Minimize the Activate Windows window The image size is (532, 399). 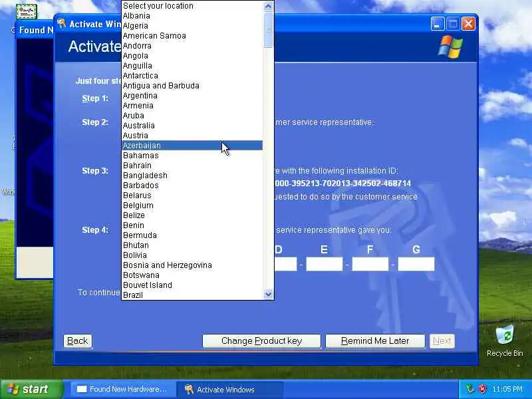[x=438, y=24]
